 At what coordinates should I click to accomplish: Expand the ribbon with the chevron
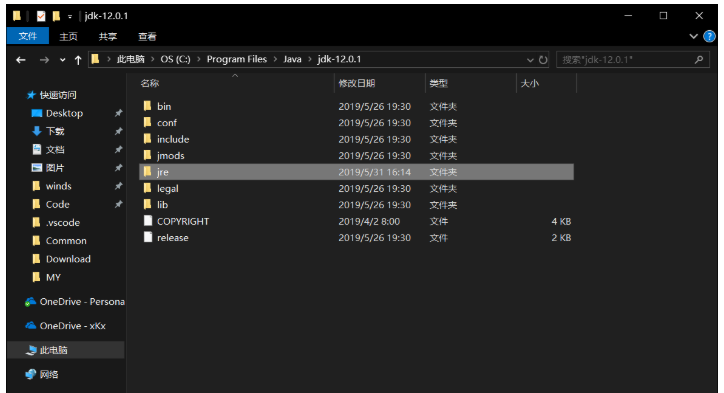pyautogui.click(x=693, y=36)
